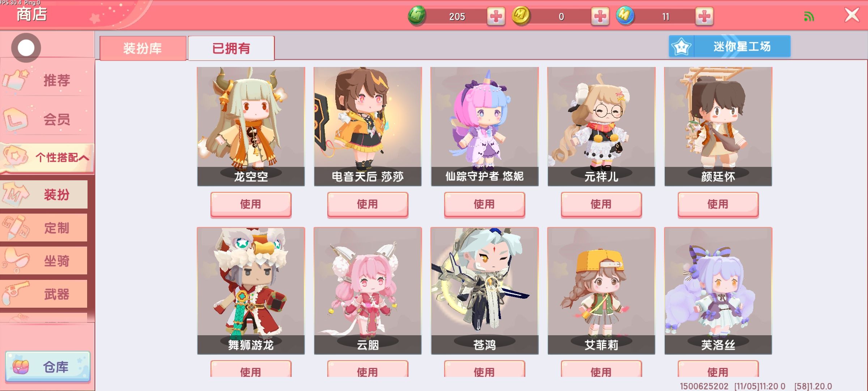Select the 装扮 outfit category
This screenshot has width=868, height=391.
[44, 194]
